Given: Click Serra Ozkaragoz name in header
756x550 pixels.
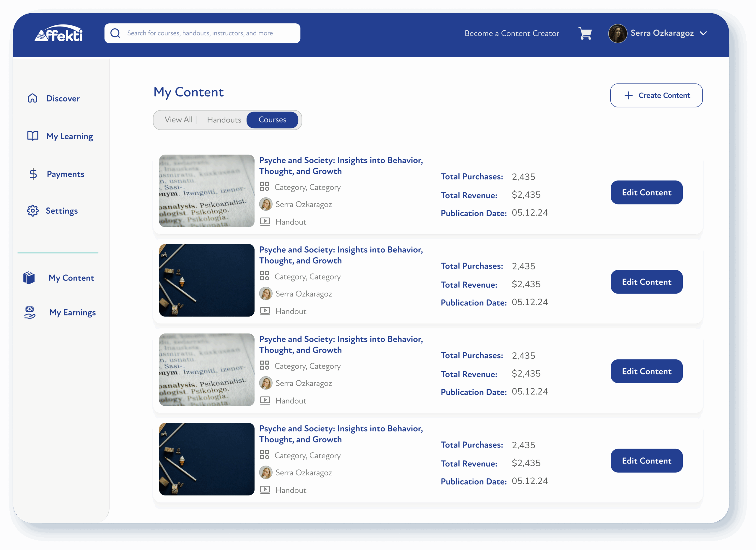Looking at the screenshot, I should tap(662, 33).
